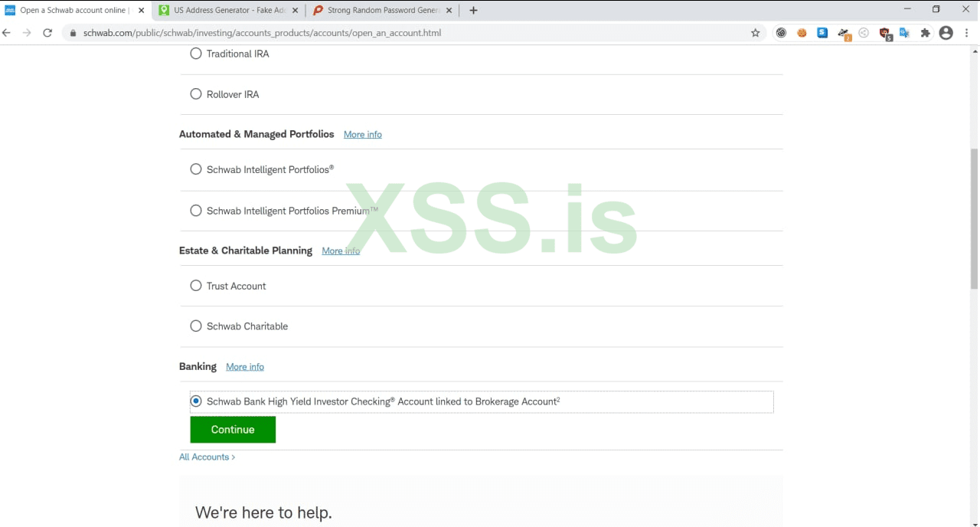Screen dimensions: 980x527
Task: Select the Rollover IRA option
Action: pos(196,94)
